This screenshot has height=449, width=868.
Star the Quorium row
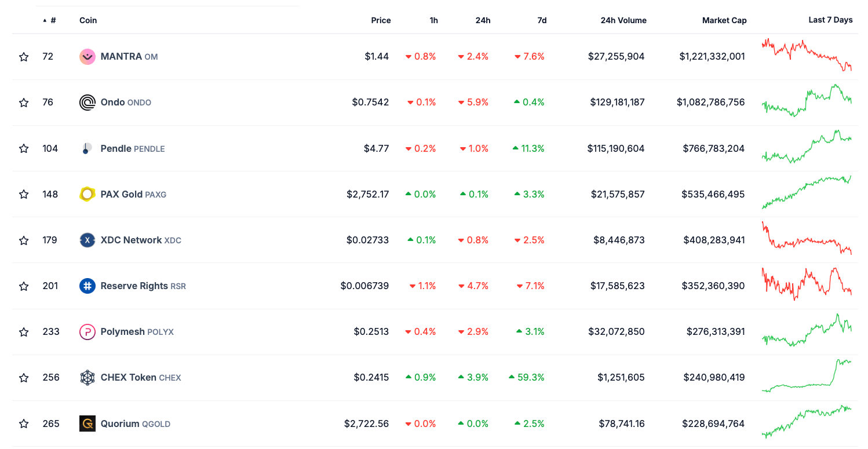tap(24, 424)
